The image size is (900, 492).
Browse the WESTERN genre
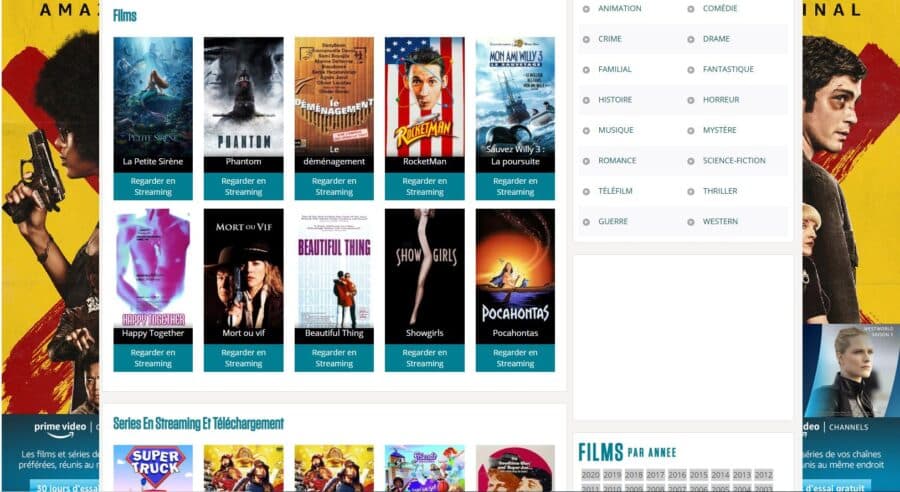point(720,222)
